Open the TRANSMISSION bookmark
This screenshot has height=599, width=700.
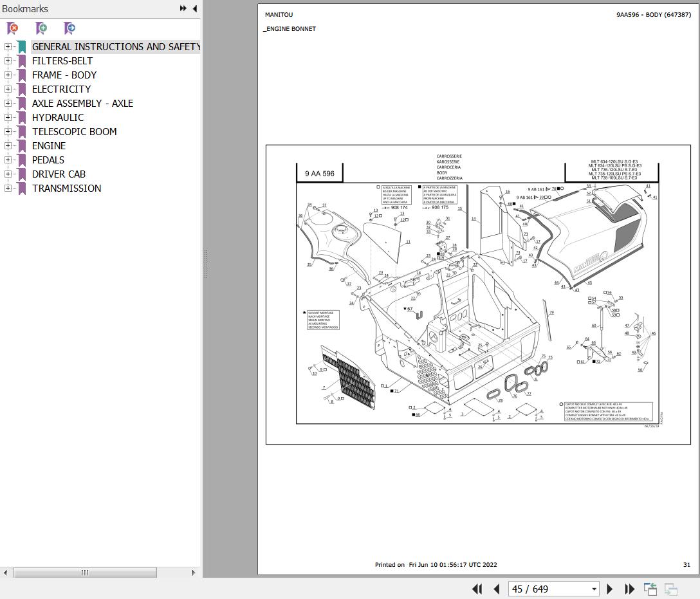(x=67, y=189)
